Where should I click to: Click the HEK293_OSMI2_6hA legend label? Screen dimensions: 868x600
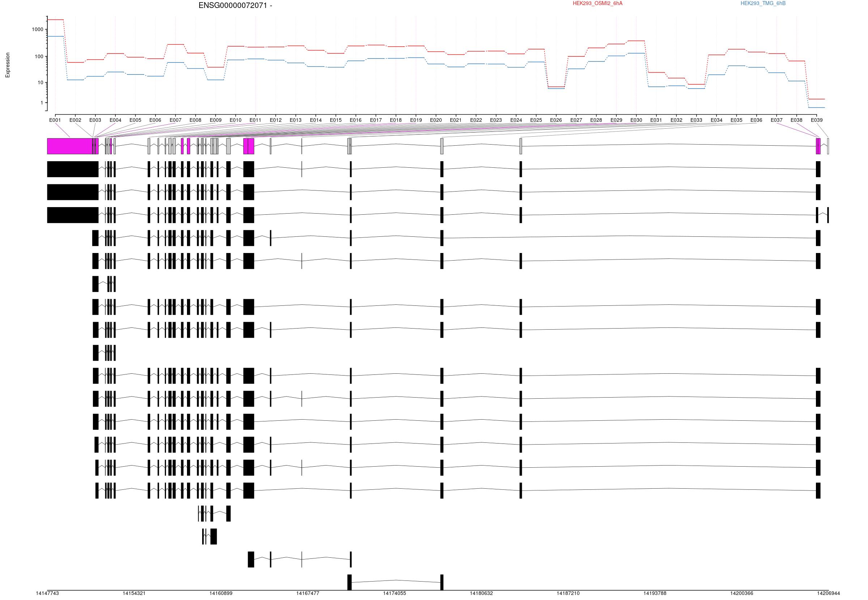[x=597, y=3]
